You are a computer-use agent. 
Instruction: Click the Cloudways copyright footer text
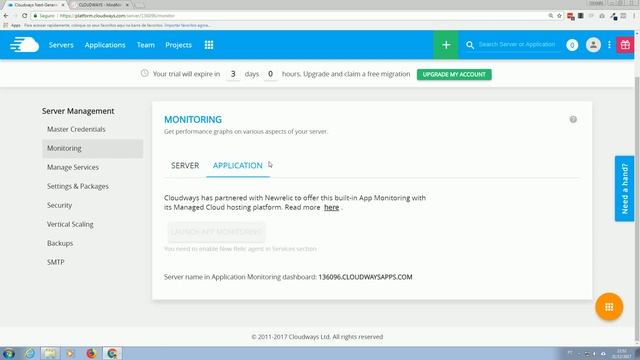coord(317,337)
